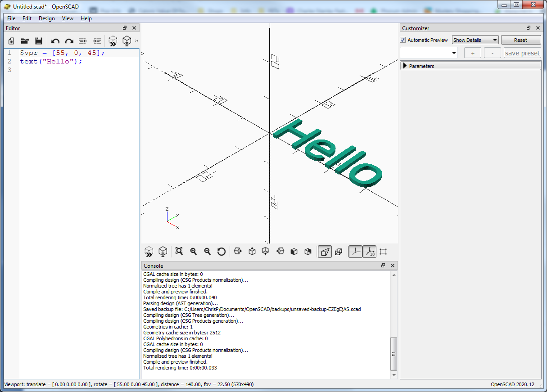Open the Show Details dropdown
This screenshot has height=392, width=547.
coord(475,40)
